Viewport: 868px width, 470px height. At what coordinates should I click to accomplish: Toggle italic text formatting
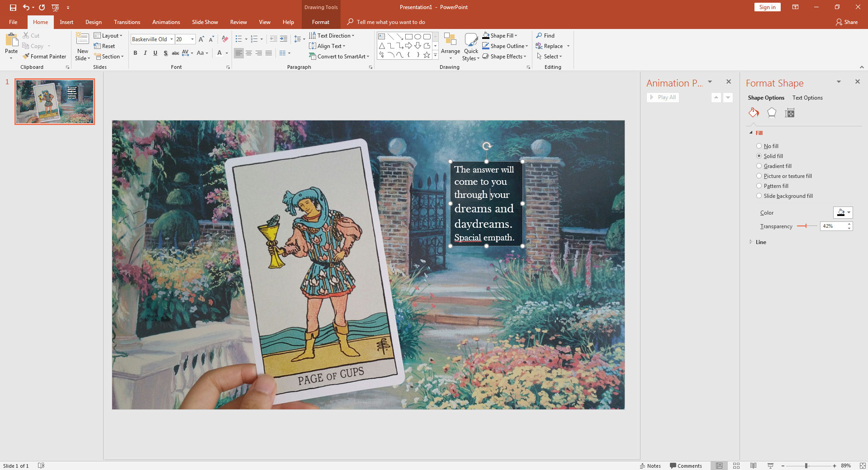tap(145, 53)
